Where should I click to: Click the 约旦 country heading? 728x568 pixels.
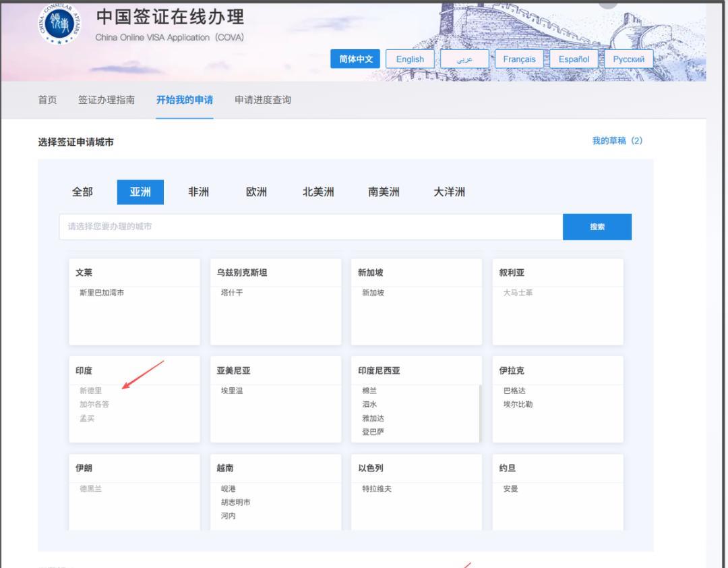(x=507, y=469)
